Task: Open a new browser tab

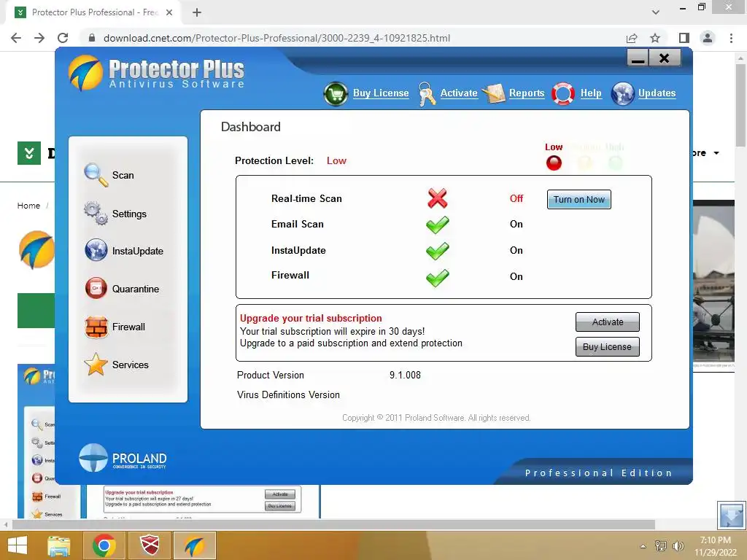Action: (197, 12)
